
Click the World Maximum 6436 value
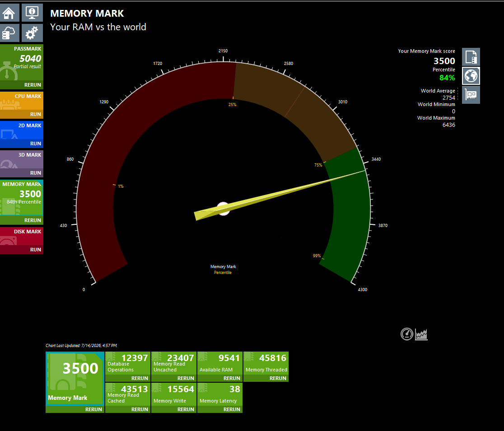click(449, 125)
